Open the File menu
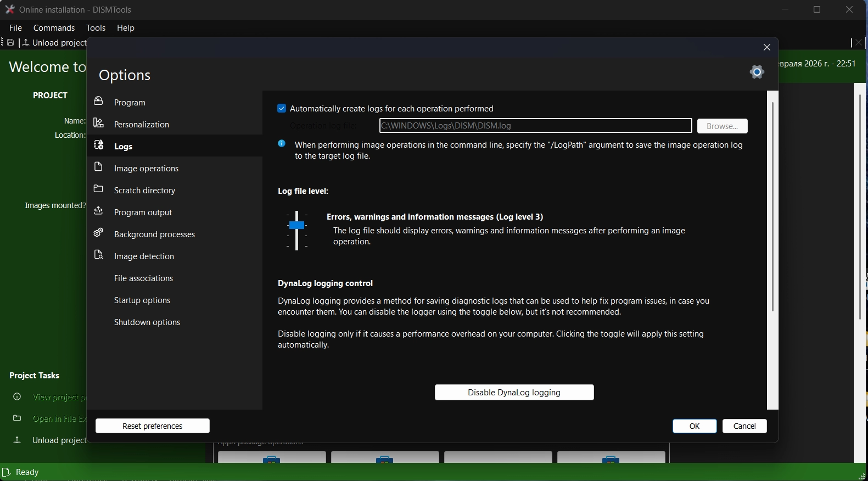 (x=16, y=27)
